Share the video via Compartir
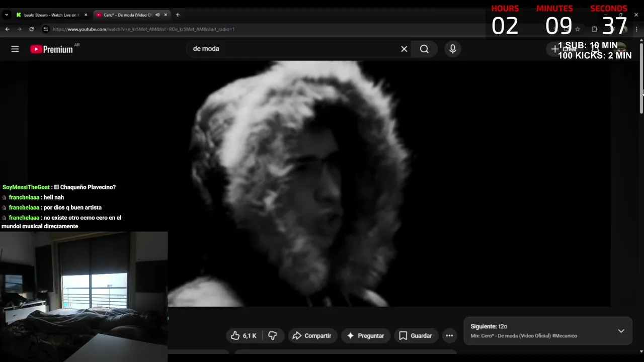This screenshot has width=644, height=362. (312, 335)
